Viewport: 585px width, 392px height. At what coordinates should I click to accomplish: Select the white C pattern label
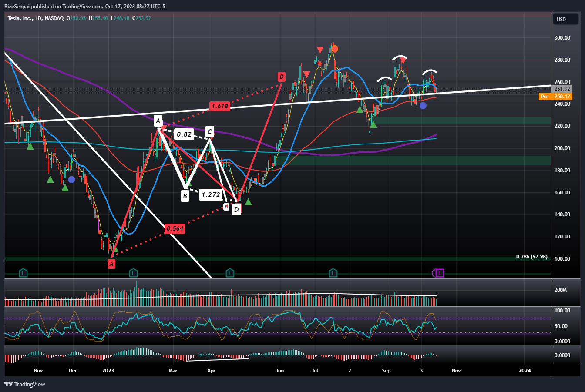click(x=209, y=131)
